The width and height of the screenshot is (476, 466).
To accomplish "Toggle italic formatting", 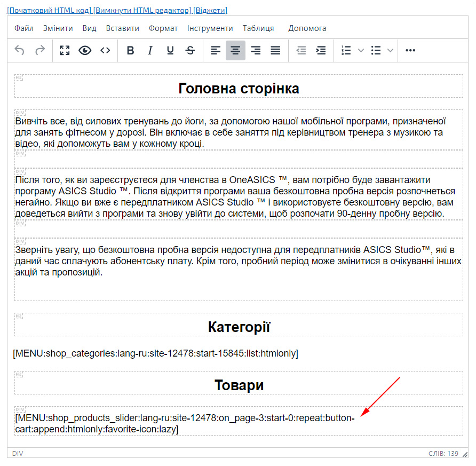I will coord(150,50).
